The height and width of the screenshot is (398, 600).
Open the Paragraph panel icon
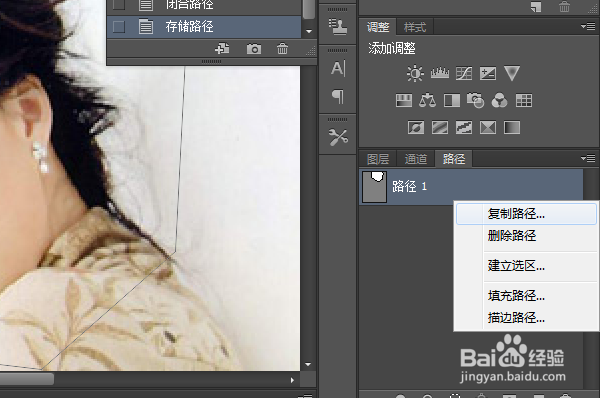338,96
